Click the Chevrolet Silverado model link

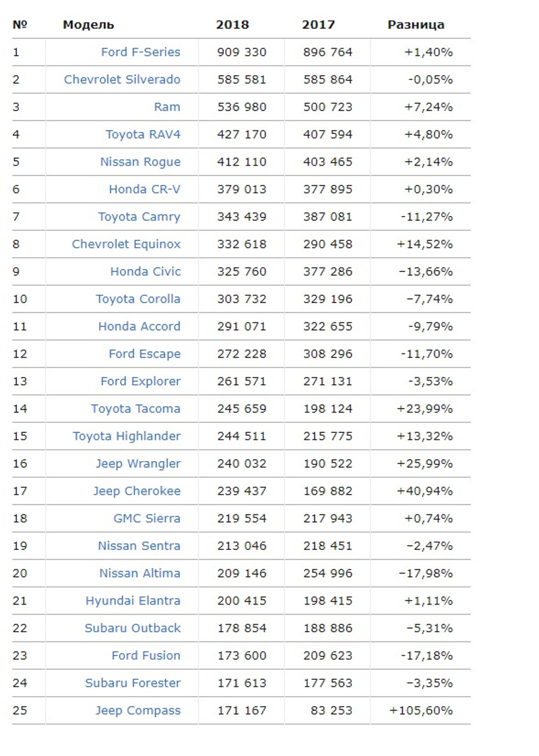(x=122, y=79)
